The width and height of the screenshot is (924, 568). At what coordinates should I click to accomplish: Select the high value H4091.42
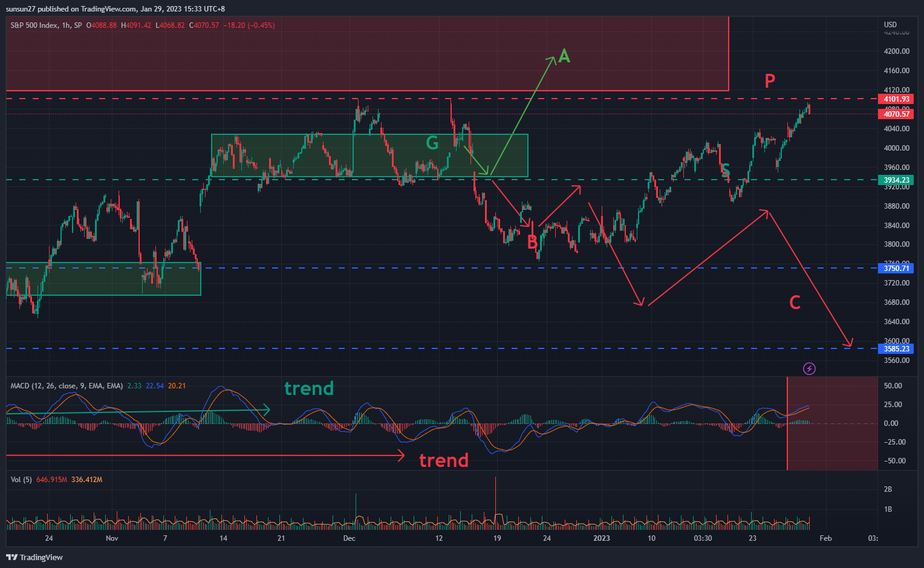point(136,25)
